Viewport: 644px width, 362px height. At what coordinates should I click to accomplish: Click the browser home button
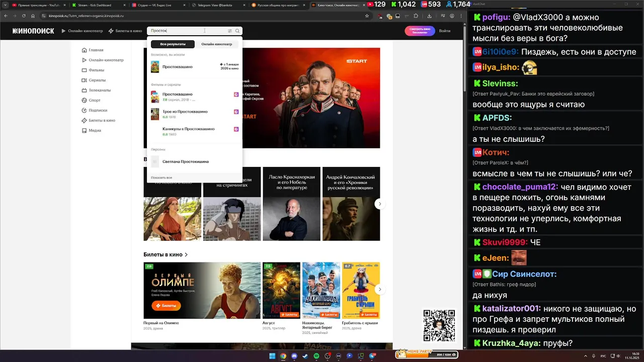(33, 16)
